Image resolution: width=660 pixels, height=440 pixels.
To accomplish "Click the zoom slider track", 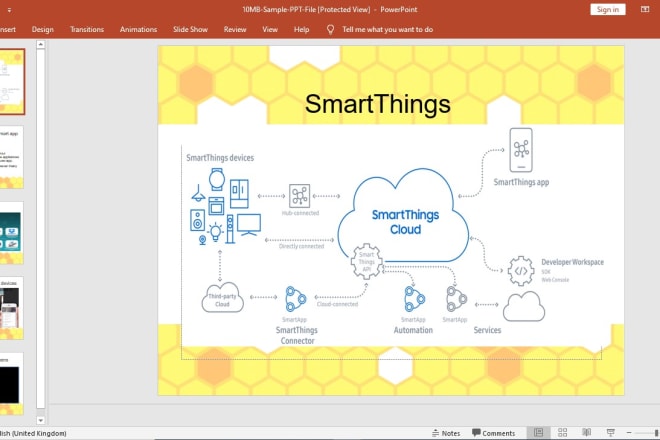I will coord(646,433).
